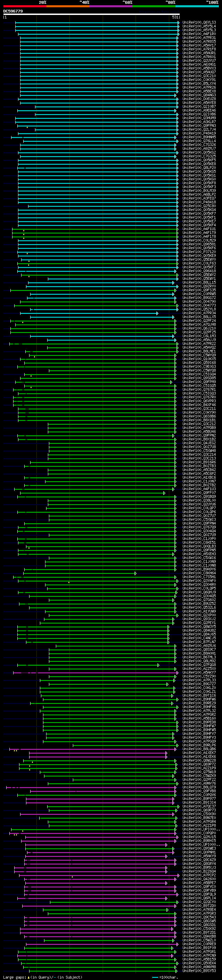Select the label UniRef100_Q42600
Viewport: 222px width, 980px height.
pyautogui.click(x=199, y=879)
